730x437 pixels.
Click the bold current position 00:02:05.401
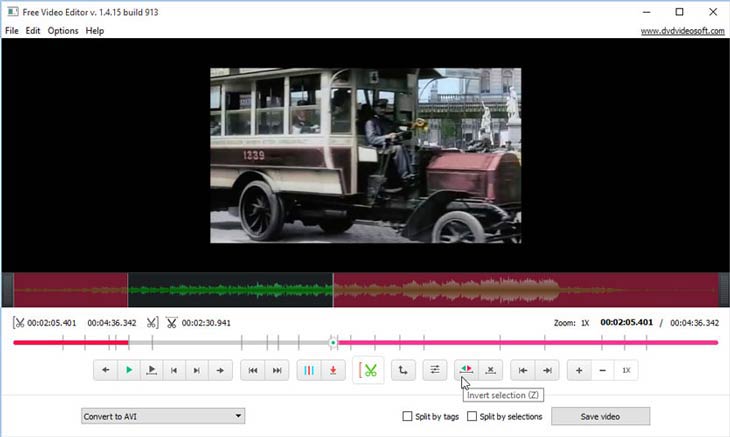click(x=627, y=322)
